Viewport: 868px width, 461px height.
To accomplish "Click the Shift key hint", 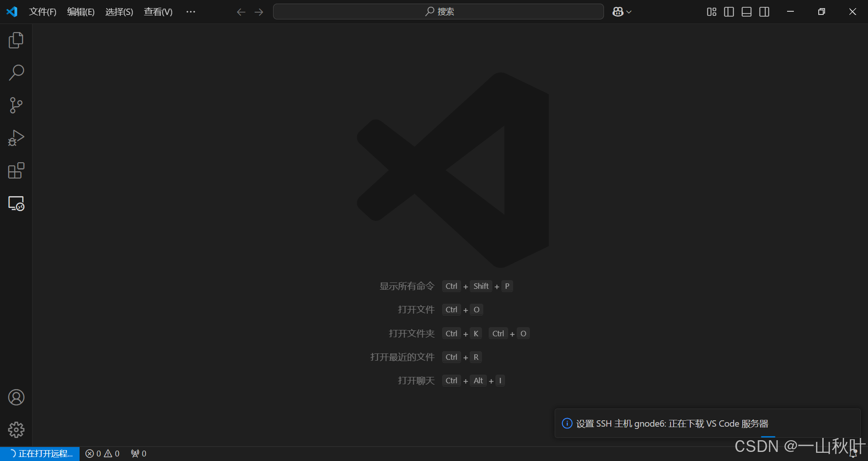I will (481, 286).
